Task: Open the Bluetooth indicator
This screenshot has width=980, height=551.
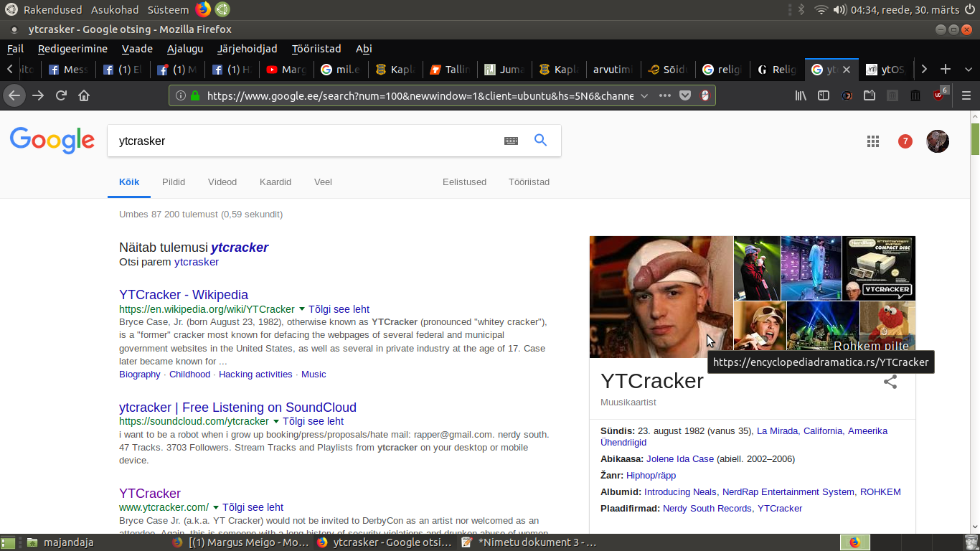Action: click(802, 9)
